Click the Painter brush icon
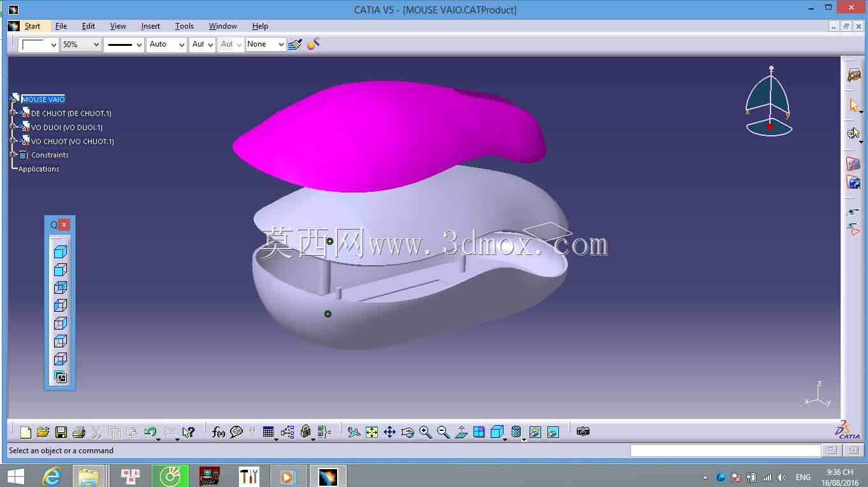The image size is (868, 487). pyautogui.click(x=294, y=44)
